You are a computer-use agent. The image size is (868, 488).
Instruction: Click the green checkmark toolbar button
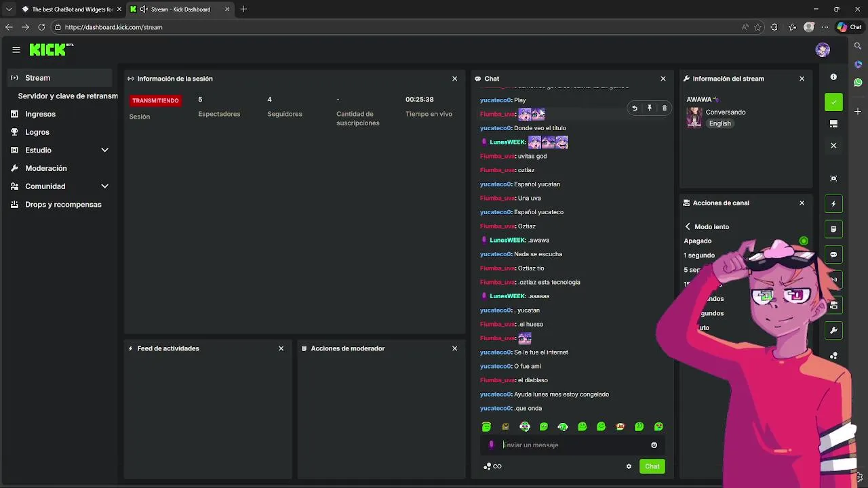point(833,102)
